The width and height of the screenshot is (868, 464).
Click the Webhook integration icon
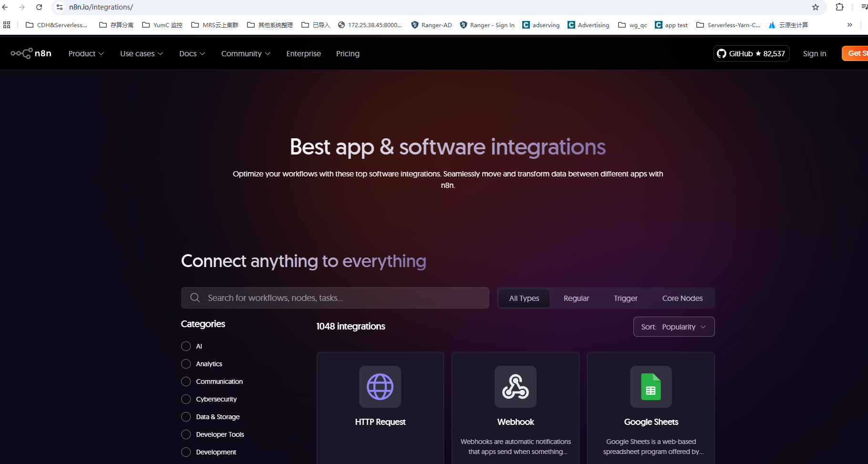click(516, 387)
